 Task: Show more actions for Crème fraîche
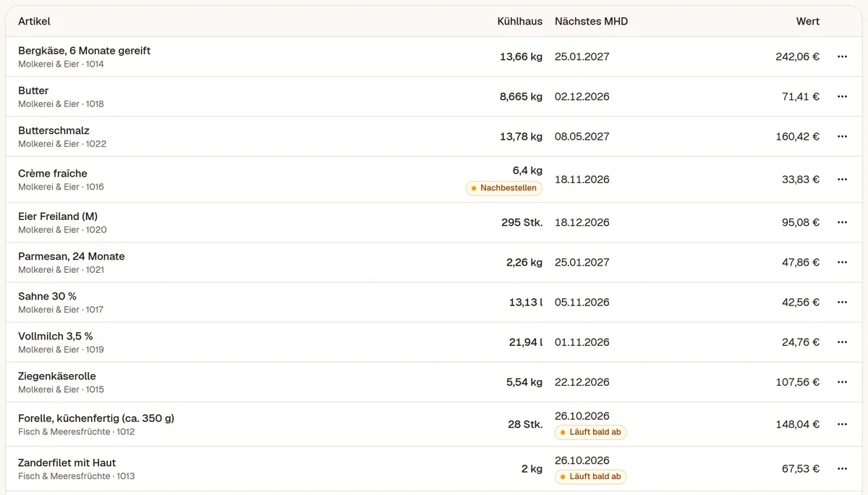click(842, 179)
